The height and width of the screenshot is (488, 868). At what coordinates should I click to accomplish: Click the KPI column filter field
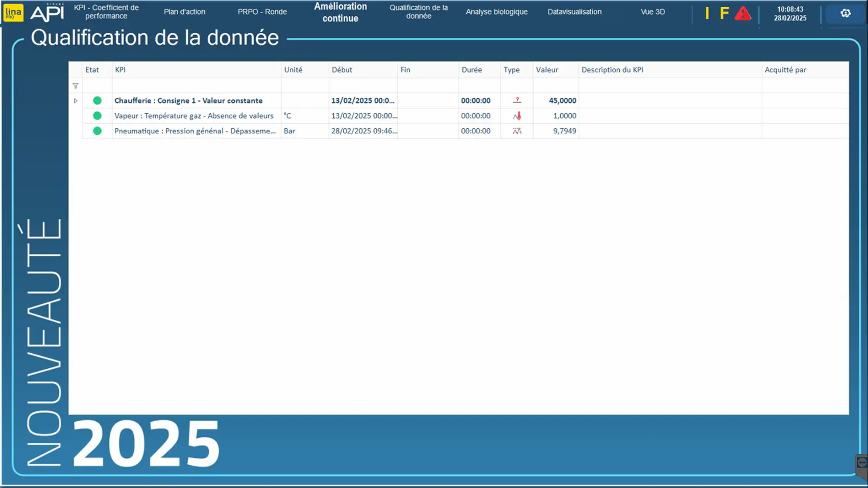click(x=196, y=86)
